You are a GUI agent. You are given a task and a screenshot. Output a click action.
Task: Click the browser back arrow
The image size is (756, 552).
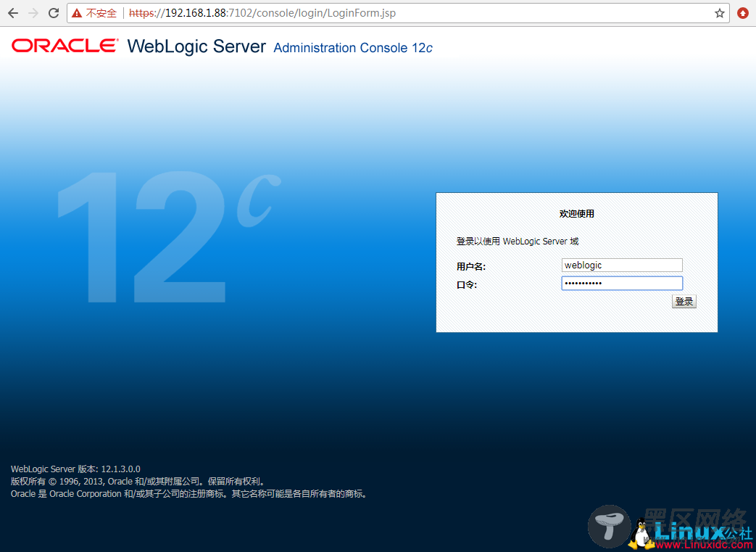coord(13,13)
